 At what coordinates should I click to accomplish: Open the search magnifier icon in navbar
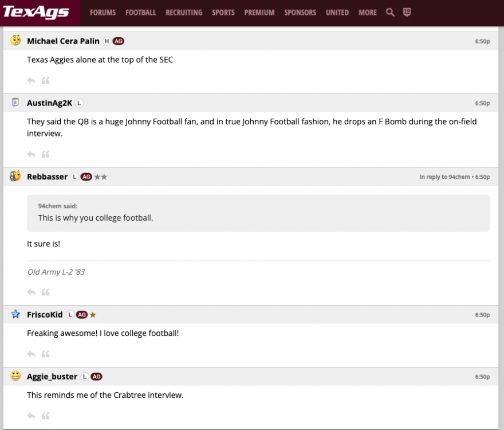(x=390, y=12)
